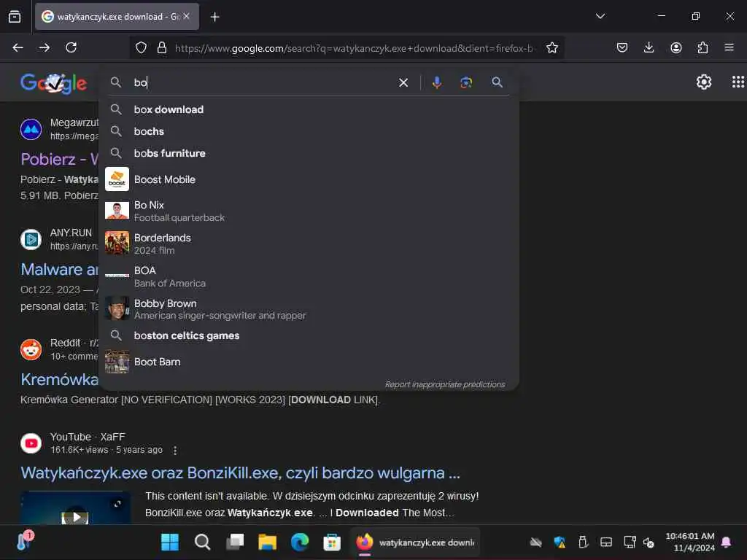747x560 pixels.
Task: Save page to Pocket
Action: pyautogui.click(x=622, y=47)
